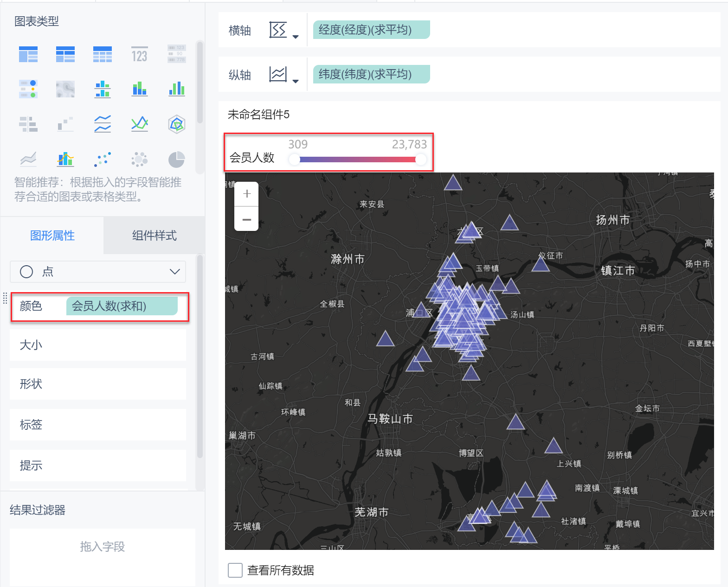The image size is (728, 587).
Task: Expand the 点 mark type dropdown
Action: (x=98, y=272)
